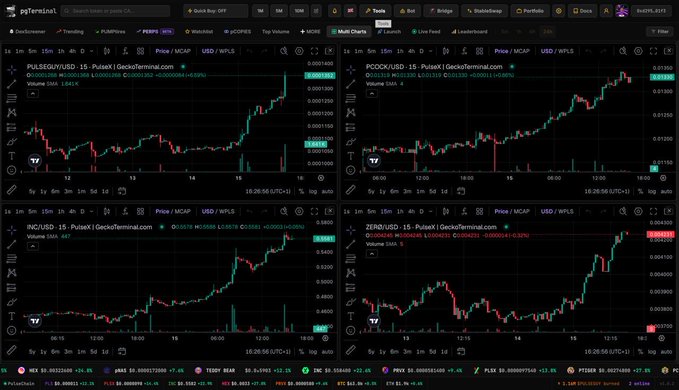
Task: Expand timeframe dropdown arrow in PCOCK chart
Action: 430,51
